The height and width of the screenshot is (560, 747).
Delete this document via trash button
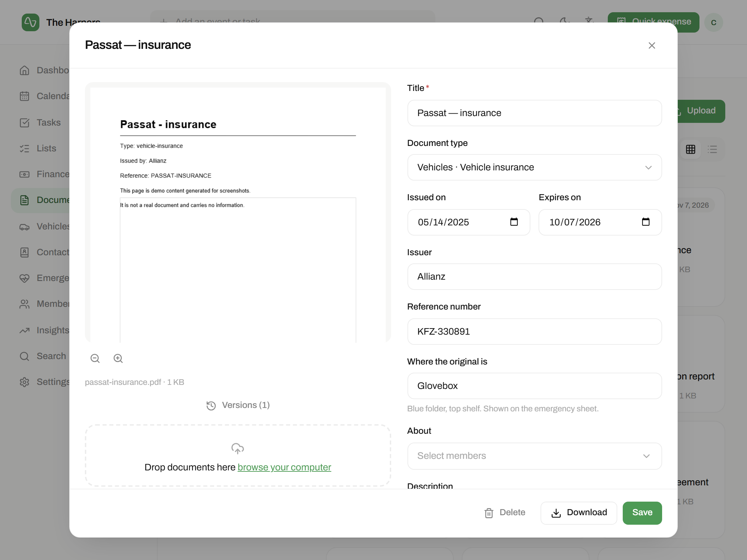click(x=505, y=512)
